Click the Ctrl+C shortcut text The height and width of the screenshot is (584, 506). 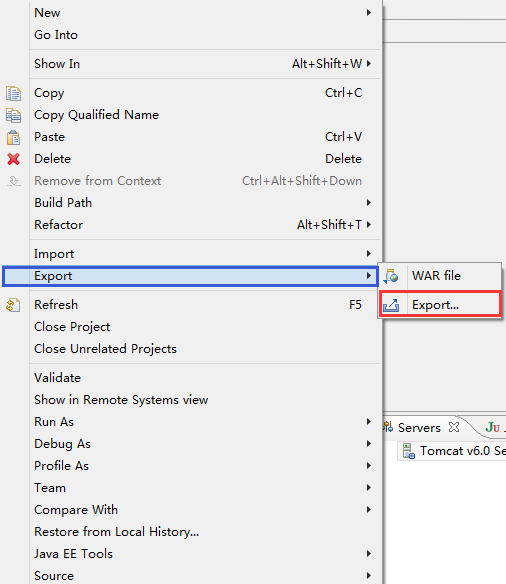click(343, 93)
